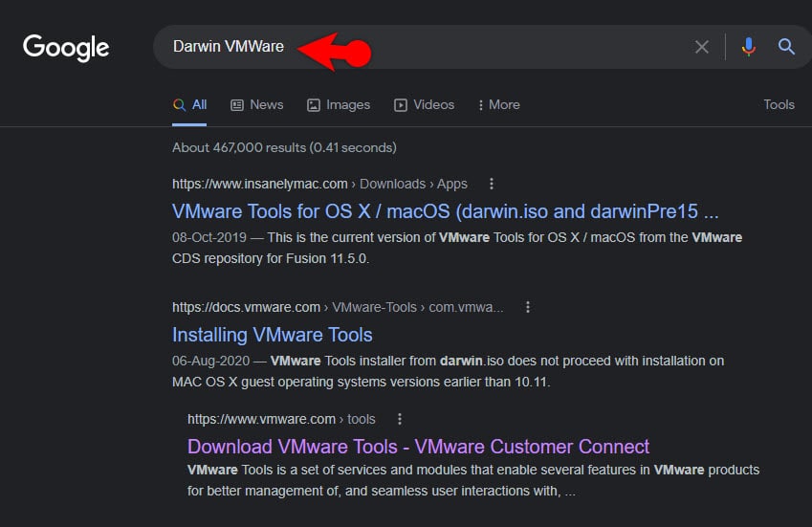
Task: Open the Tools search options
Action: [x=779, y=104]
